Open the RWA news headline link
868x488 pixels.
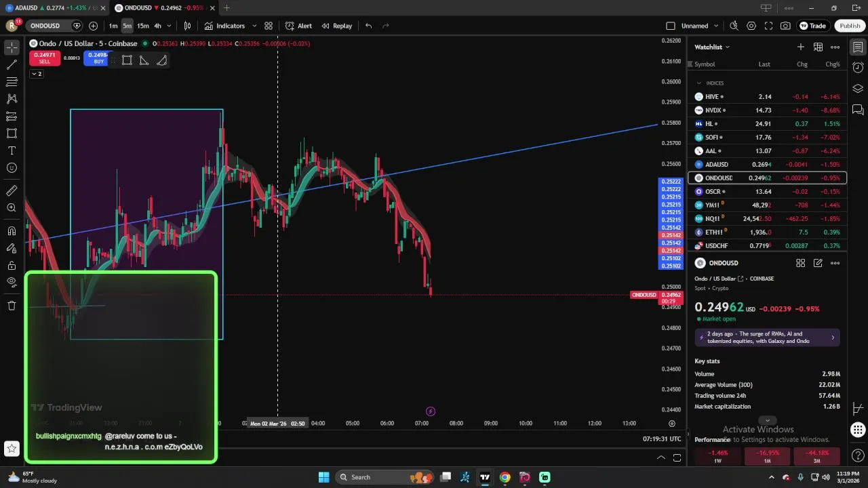tap(767, 338)
